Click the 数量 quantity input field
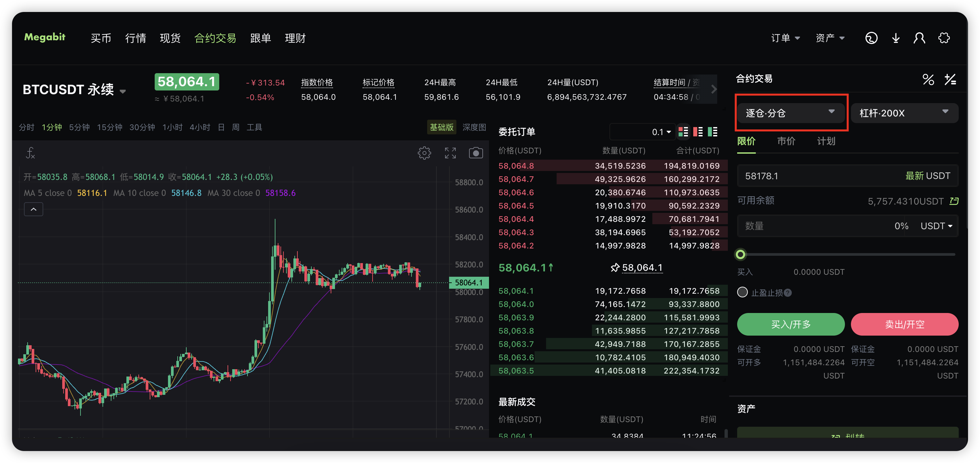Viewport: 980px width, 463px height. [814, 226]
